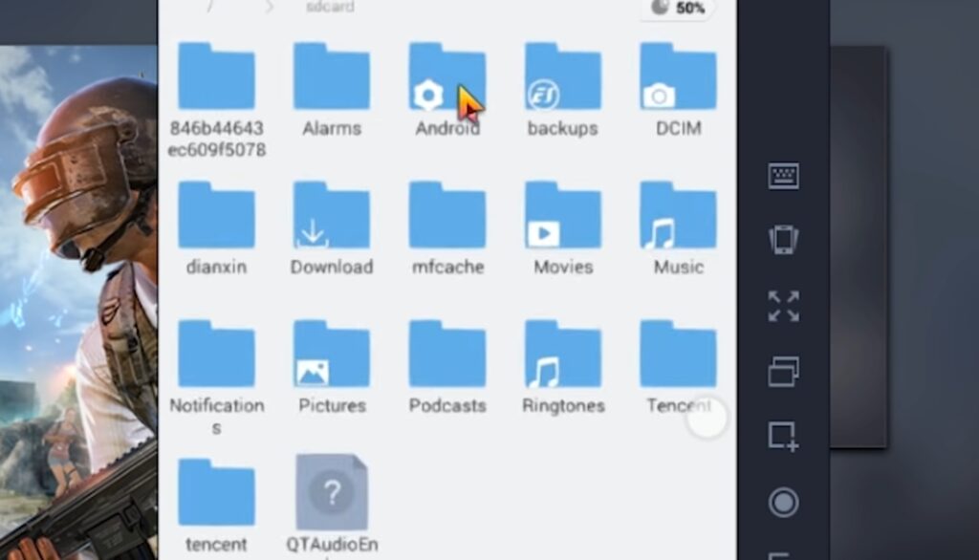Enter fullscreen with the four-arrows icon
979x560 pixels.
783,306
